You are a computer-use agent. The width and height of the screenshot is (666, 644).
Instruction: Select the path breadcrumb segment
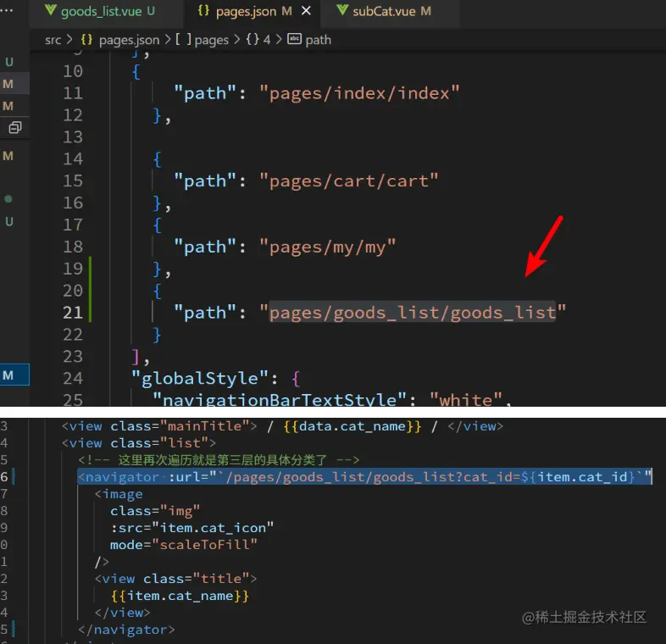(318, 40)
